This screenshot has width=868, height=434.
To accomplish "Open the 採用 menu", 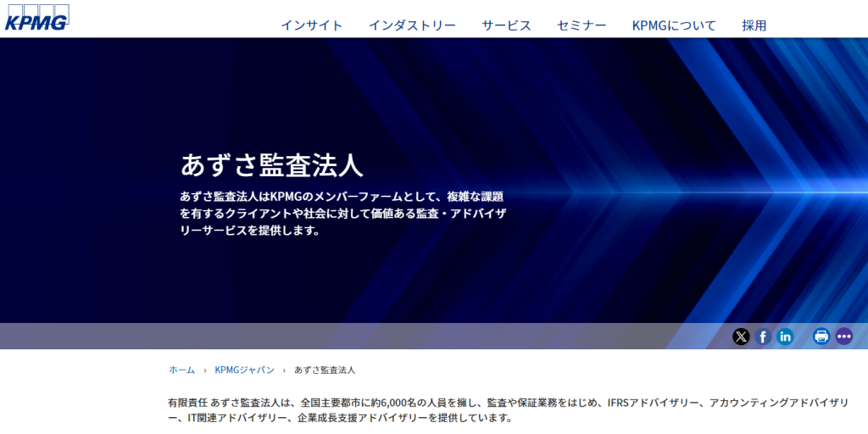I will 754,25.
